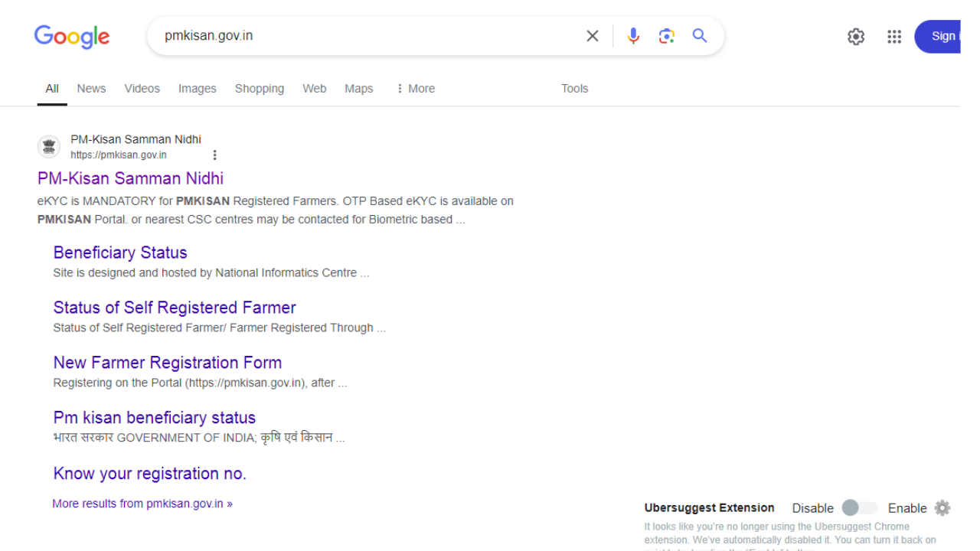Switch to the Videos tab
980x551 pixels.
coord(142,89)
